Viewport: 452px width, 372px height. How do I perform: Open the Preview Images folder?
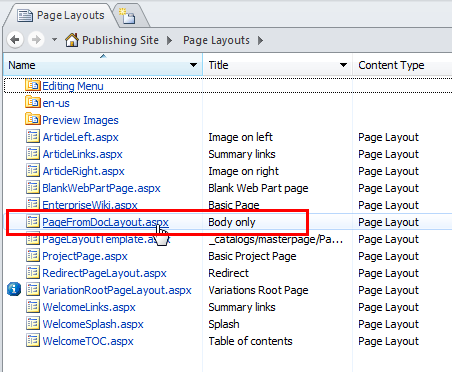coord(80,120)
